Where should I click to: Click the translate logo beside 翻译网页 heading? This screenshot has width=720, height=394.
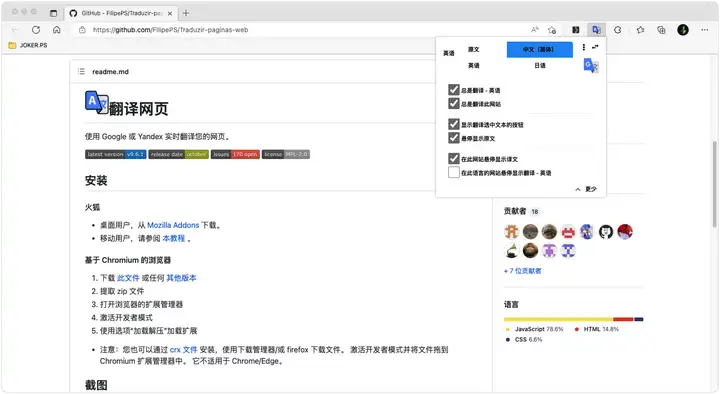point(96,102)
